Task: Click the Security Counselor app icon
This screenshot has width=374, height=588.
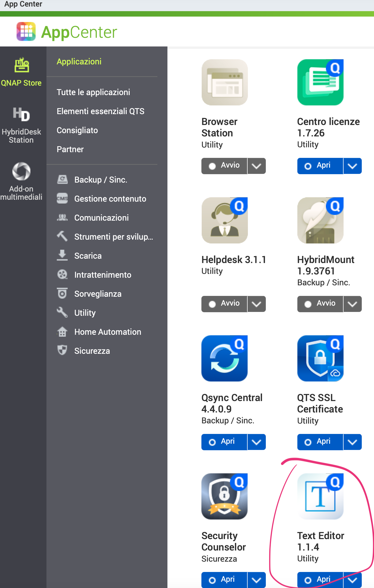Action: [225, 496]
